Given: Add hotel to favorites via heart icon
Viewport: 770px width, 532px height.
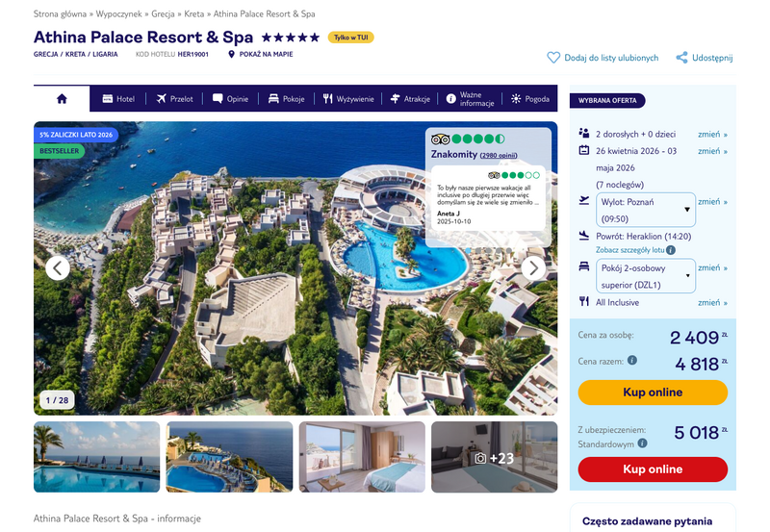Looking at the screenshot, I should 553,58.
